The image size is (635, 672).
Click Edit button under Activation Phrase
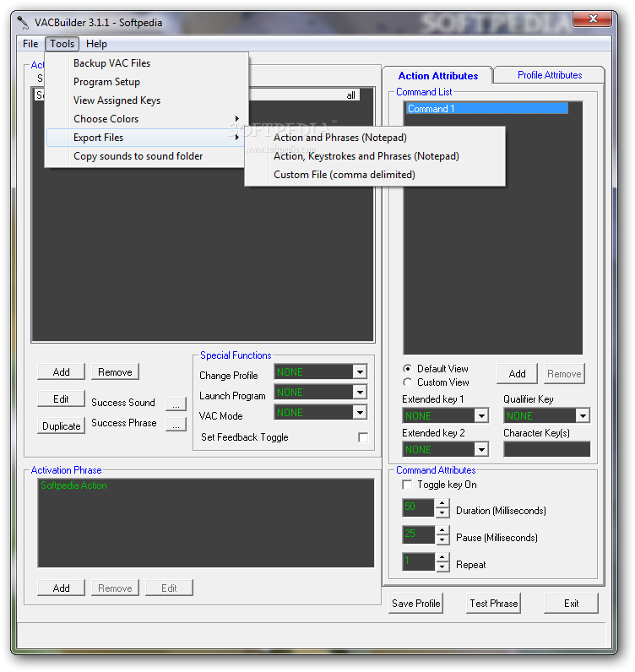[169, 588]
